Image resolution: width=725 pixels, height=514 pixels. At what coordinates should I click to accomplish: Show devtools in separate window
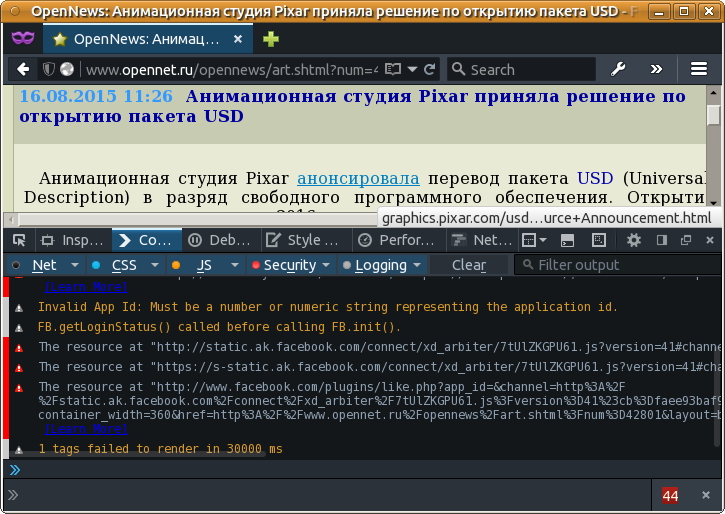click(686, 240)
